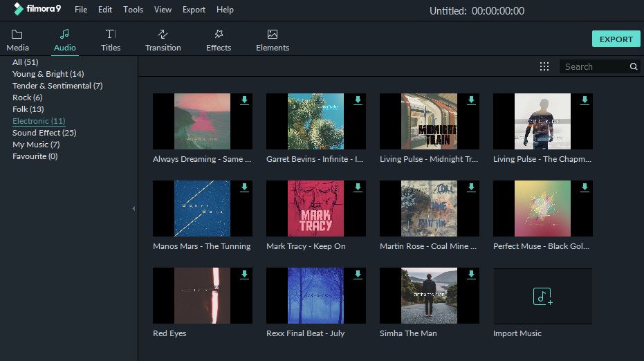Click the Import Music label
644x361 pixels.
pyautogui.click(x=517, y=333)
